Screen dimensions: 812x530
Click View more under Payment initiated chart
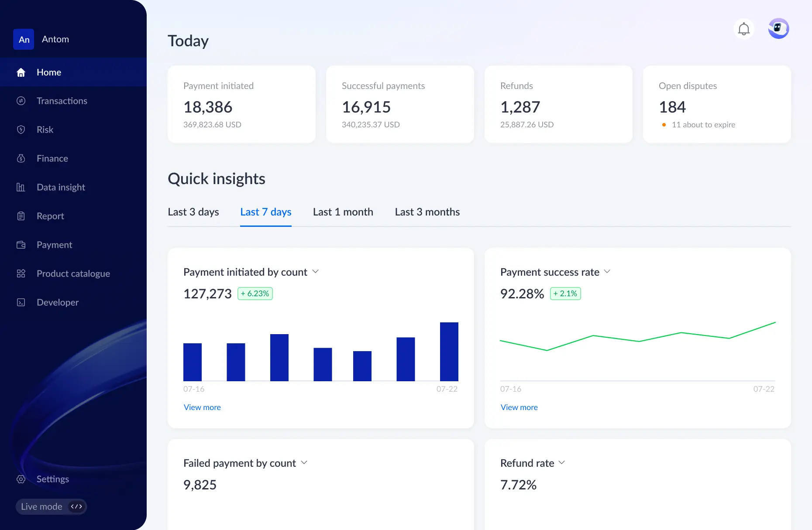click(202, 407)
